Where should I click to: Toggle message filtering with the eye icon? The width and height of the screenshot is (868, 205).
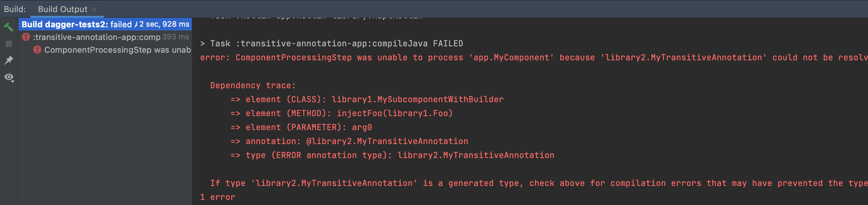click(9, 77)
